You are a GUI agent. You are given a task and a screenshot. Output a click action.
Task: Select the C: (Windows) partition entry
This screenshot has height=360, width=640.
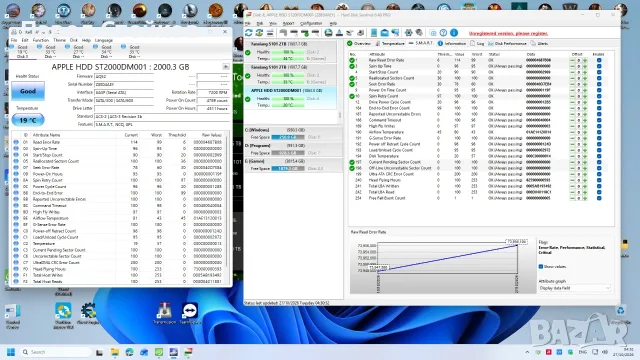(x=293, y=133)
